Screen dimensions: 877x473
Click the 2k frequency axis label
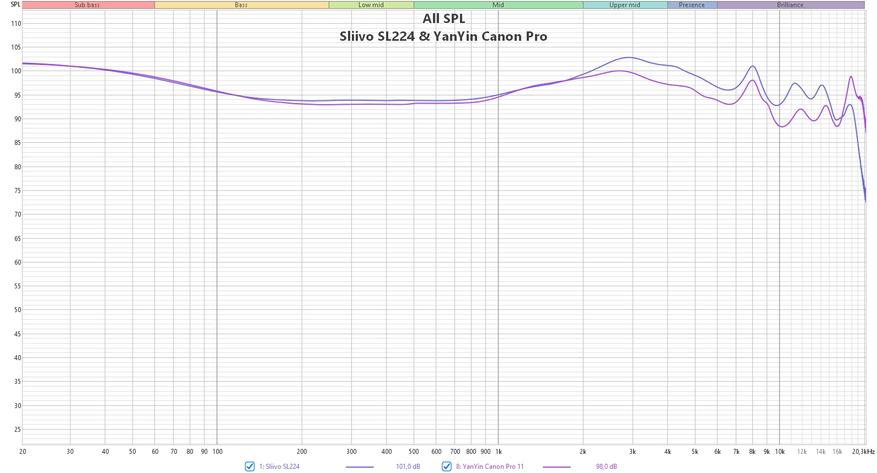click(583, 451)
